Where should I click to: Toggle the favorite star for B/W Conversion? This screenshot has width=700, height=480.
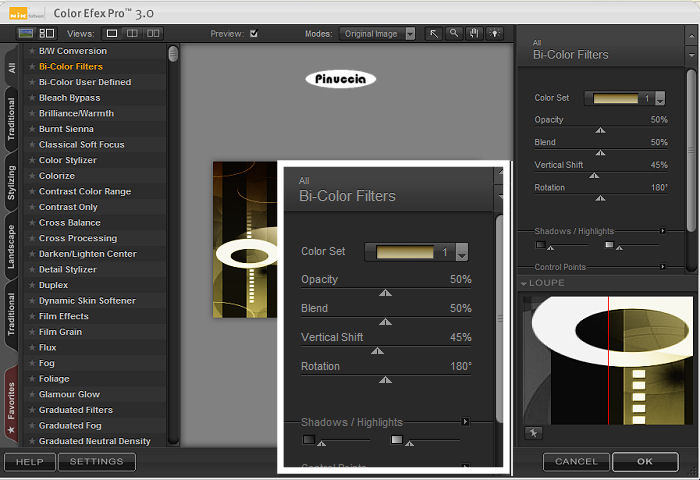pyautogui.click(x=32, y=51)
